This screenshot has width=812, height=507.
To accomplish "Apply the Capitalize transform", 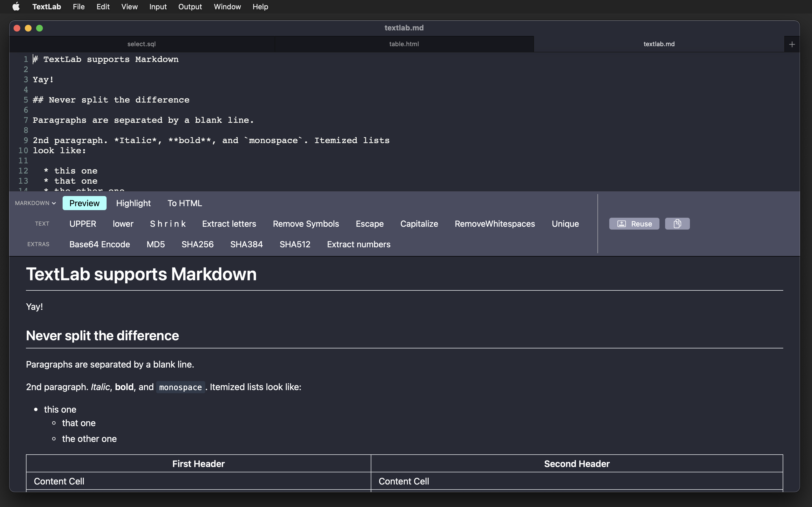I will pyautogui.click(x=419, y=224).
